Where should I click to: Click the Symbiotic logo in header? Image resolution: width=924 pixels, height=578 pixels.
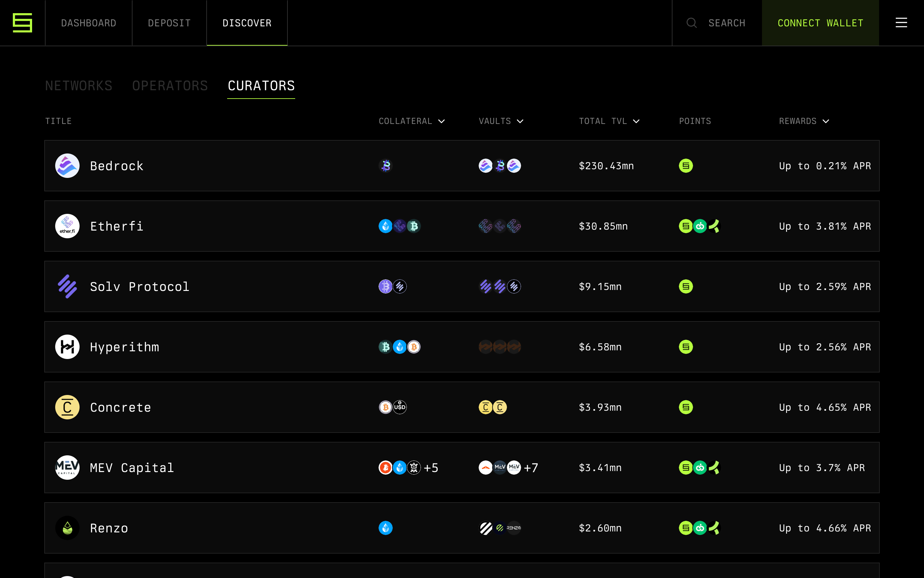(22, 23)
